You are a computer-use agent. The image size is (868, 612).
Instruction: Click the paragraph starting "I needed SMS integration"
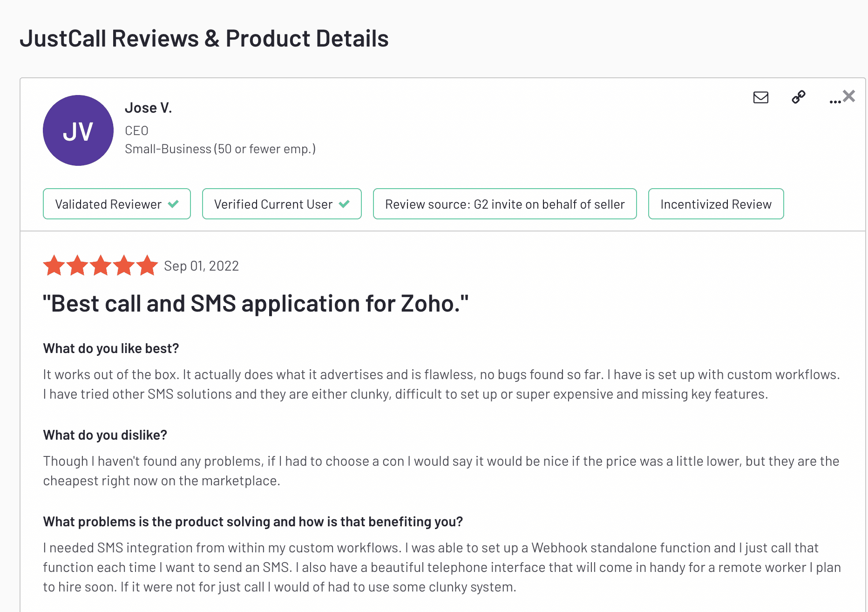442,567
